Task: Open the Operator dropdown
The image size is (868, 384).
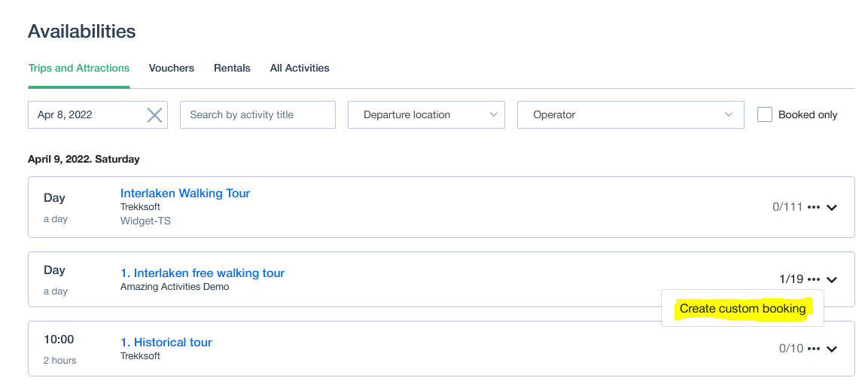Action: click(631, 114)
